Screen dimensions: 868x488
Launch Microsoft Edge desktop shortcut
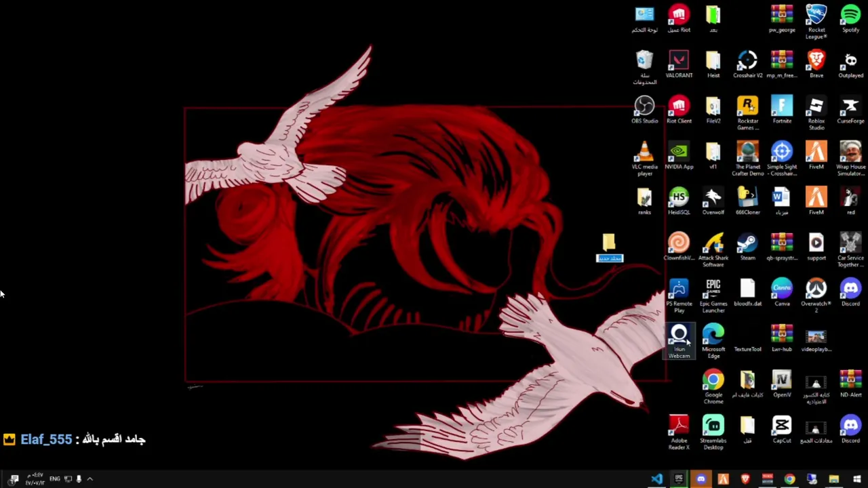click(x=713, y=342)
